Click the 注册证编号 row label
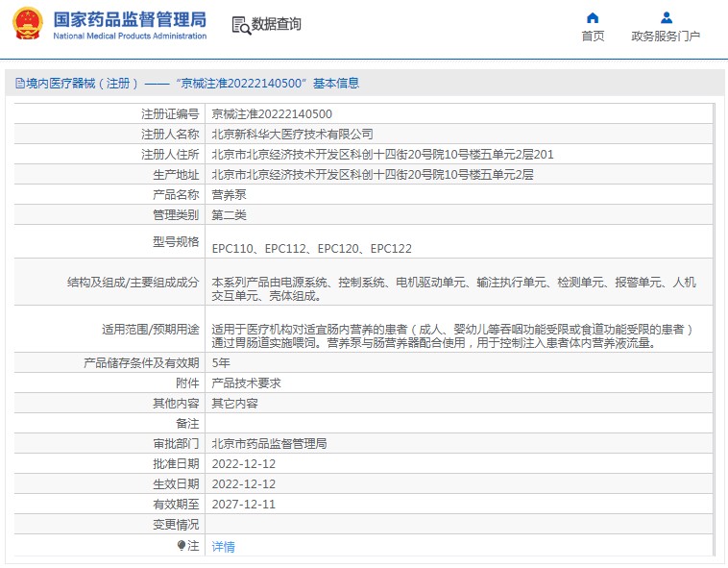This screenshot has height=568, width=728. (x=170, y=113)
